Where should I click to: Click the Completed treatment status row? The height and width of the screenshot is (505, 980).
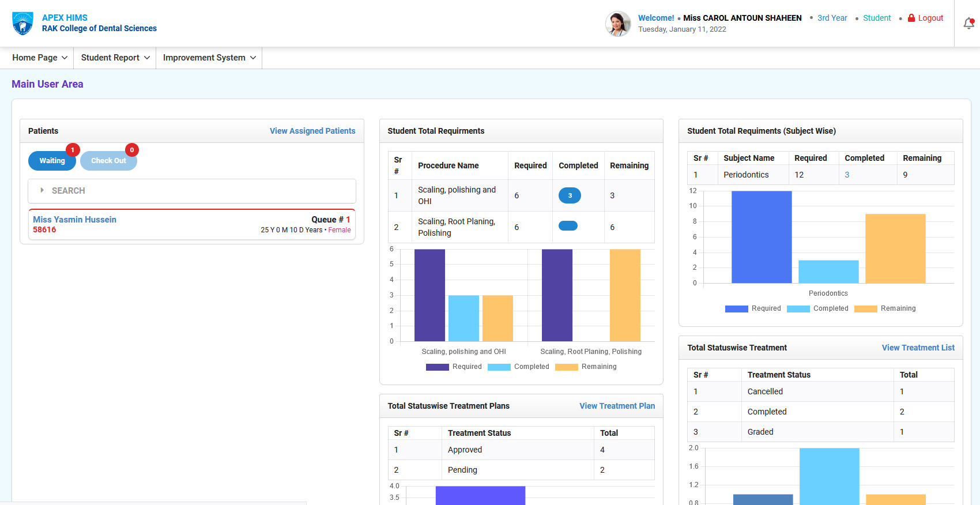(x=821, y=412)
